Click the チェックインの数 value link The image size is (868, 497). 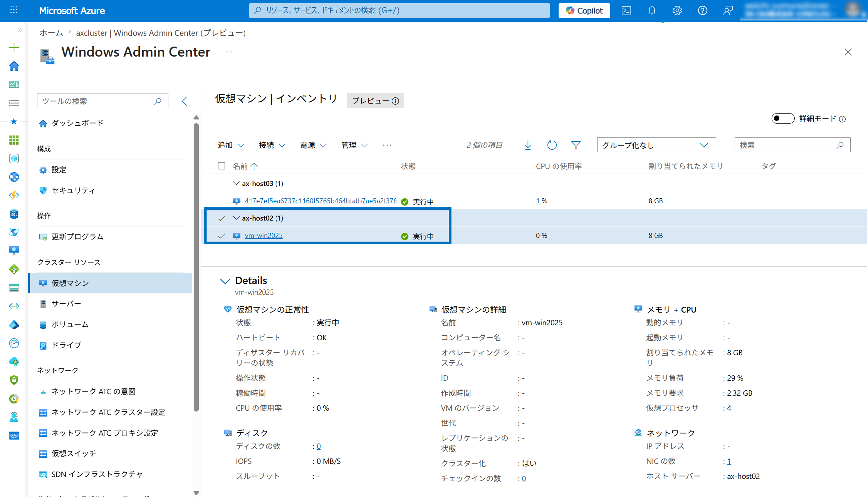tap(524, 479)
